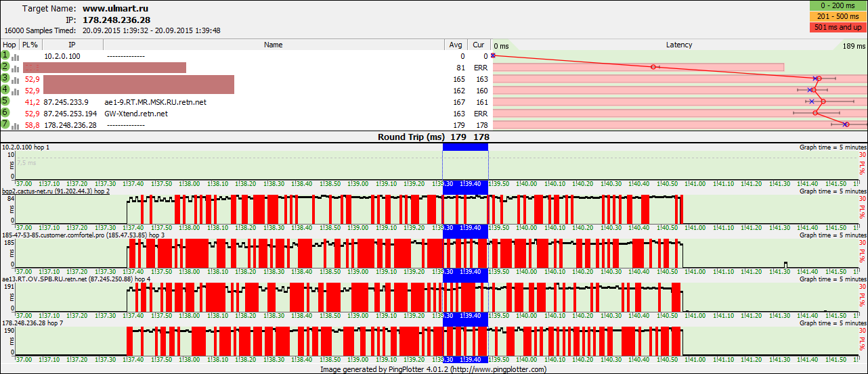
Task: Toggle the bar graph icon for hop 7
Action: point(16,126)
